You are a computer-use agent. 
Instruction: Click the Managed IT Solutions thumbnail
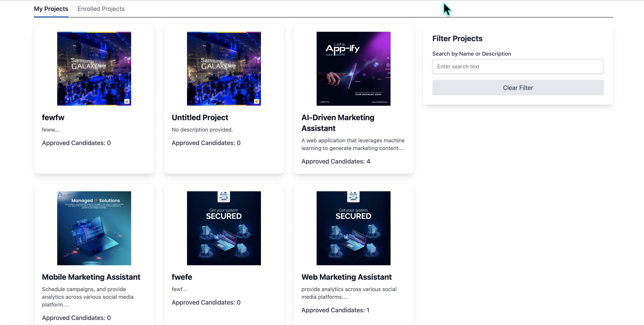[x=94, y=228]
